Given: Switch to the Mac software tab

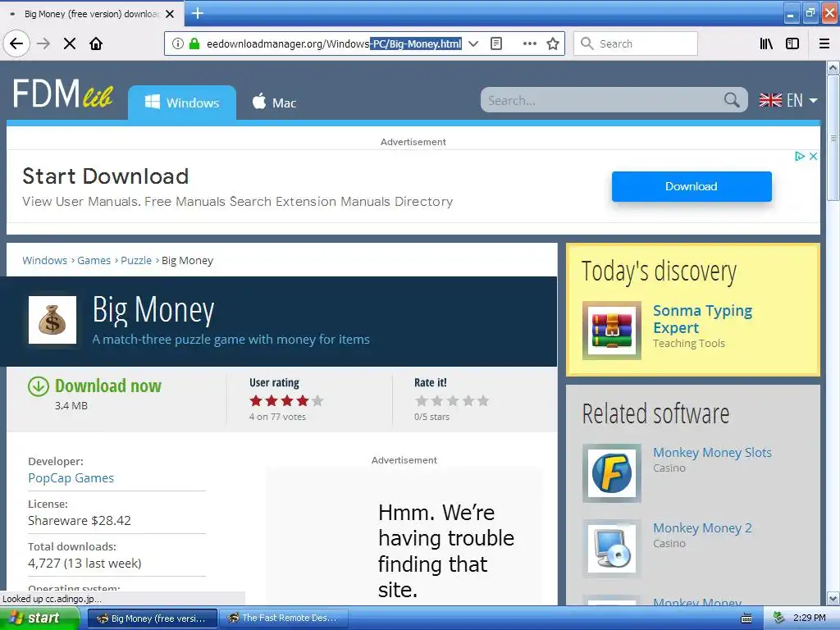Looking at the screenshot, I should [274, 103].
